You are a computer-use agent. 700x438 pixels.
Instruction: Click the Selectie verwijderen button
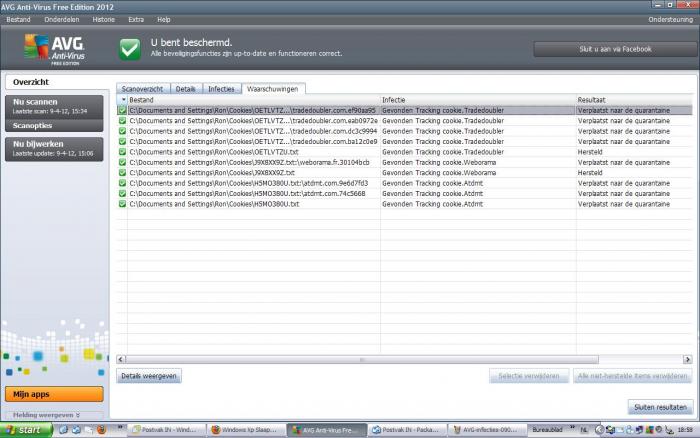[529, 376]
